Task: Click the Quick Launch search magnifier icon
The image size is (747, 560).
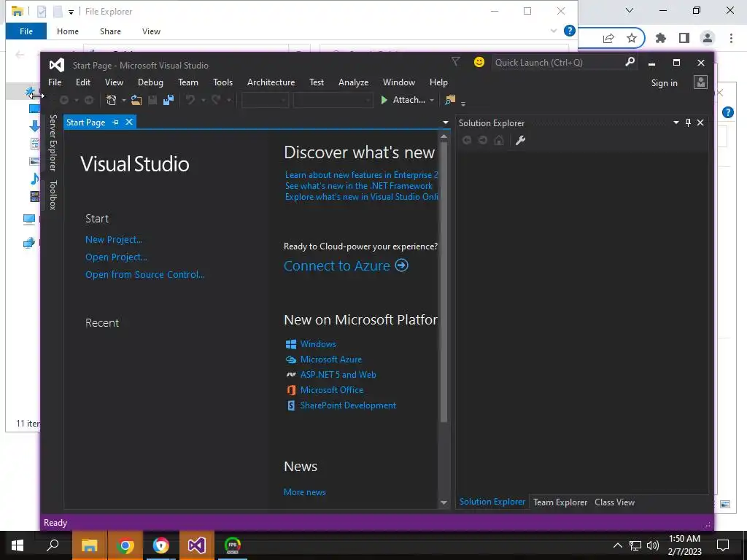Action: (630, 62)
